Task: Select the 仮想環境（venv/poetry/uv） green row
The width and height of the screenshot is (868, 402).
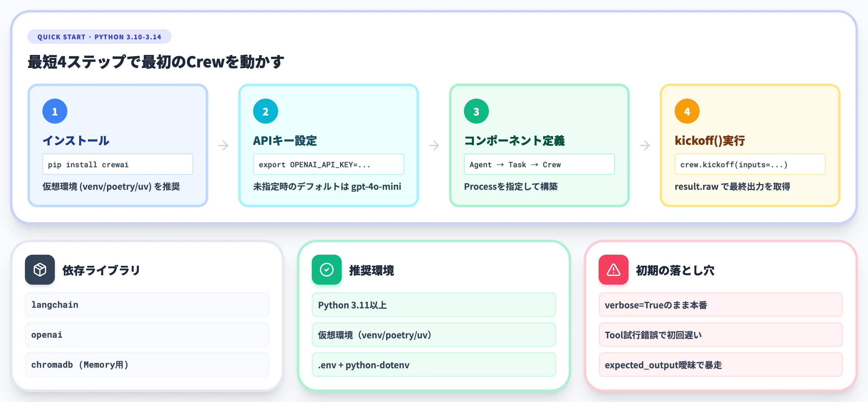Action: click(x=434, y=335)
